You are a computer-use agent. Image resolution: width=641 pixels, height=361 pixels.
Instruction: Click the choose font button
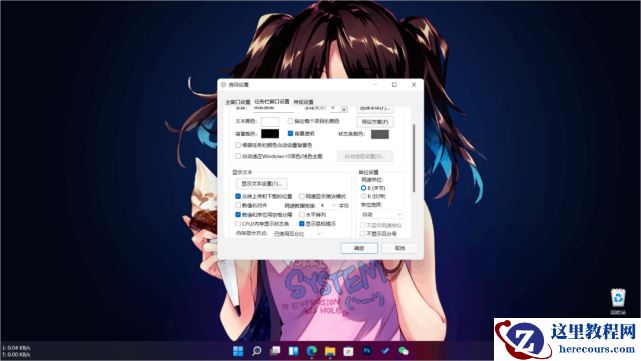tap(375, 108)
